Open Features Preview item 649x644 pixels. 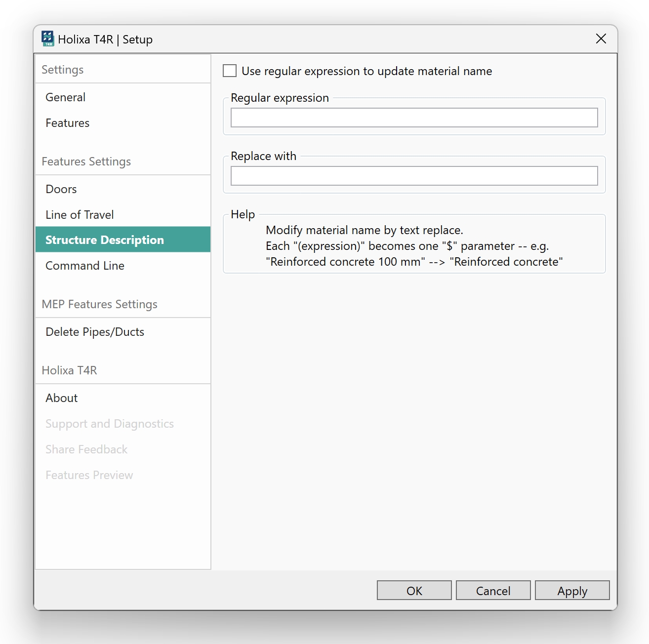click(x=89, y=475)
